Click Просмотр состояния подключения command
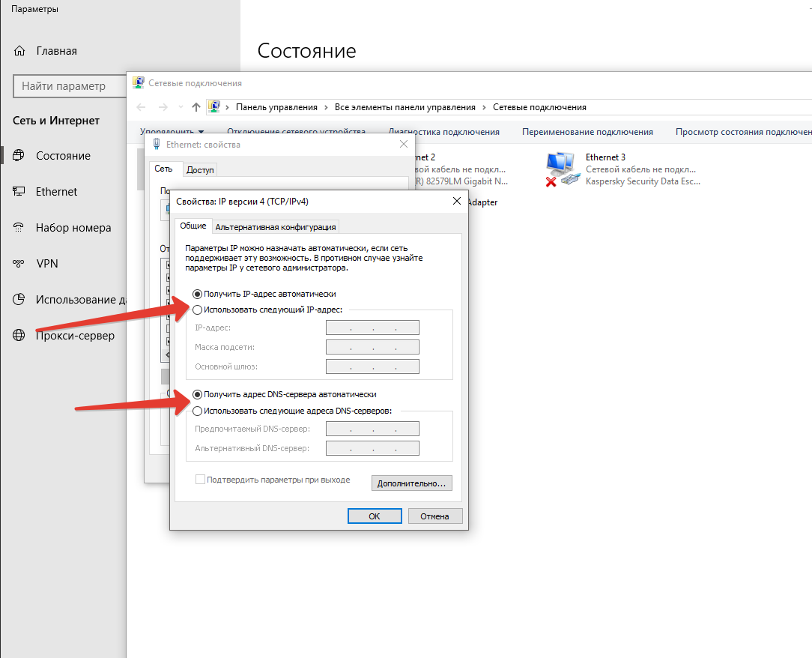This screenshot has height=658, width=812. point(744,132)
